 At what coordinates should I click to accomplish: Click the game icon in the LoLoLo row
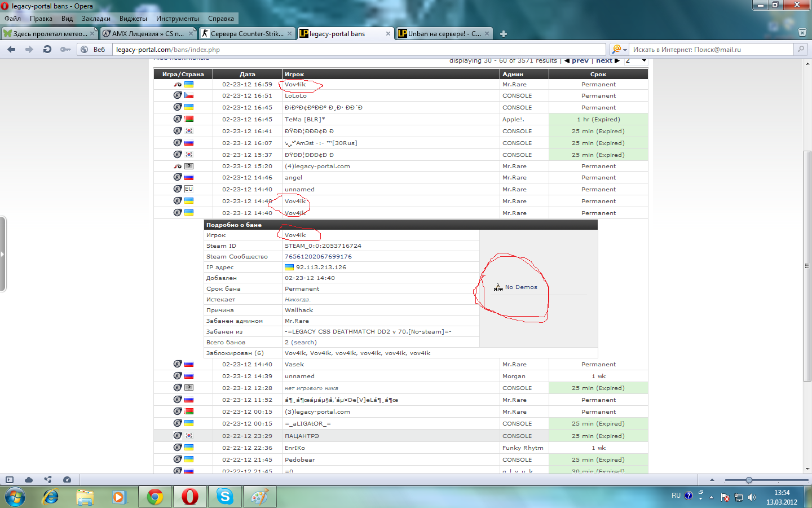[178, 95]
